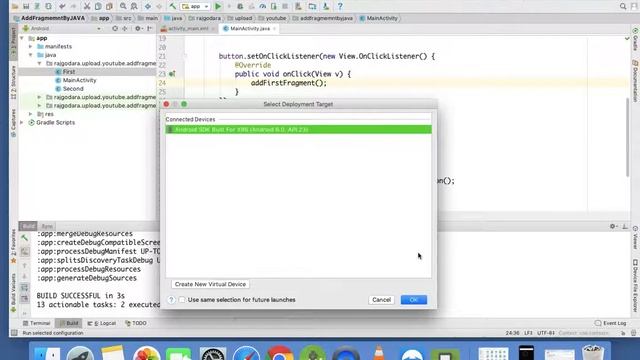Click the Open folder toolbar icon
The image size is (640, 360).
pos(15,6)
